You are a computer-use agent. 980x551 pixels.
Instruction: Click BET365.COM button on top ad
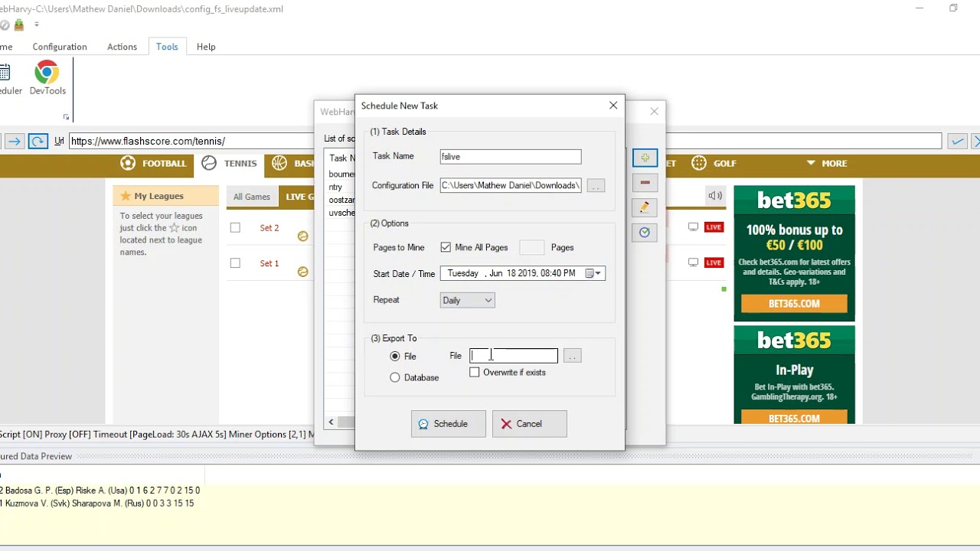[794, 304]
